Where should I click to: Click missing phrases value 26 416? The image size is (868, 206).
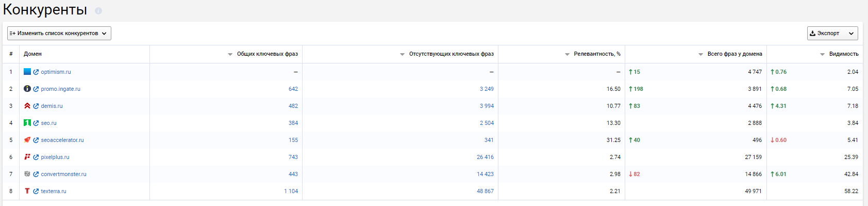pos(485,157)
